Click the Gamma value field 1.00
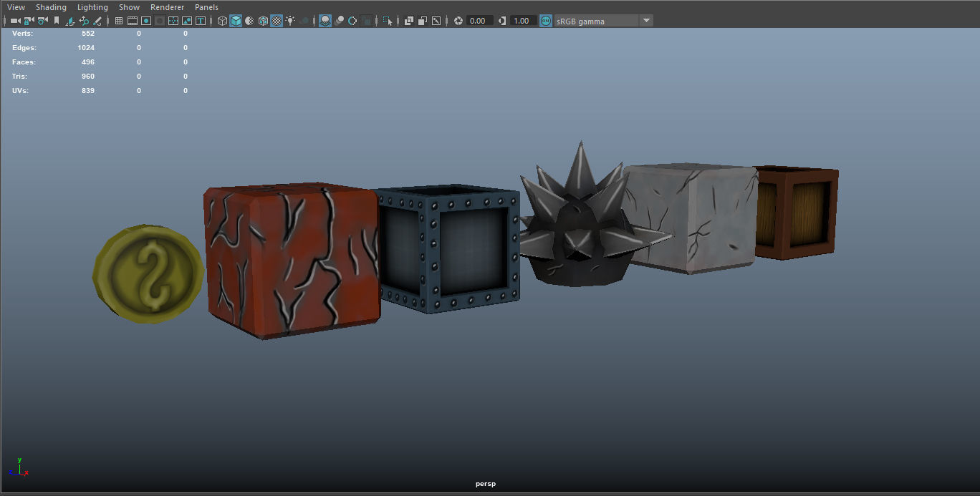This screenshot has height=496, width=980. 524,21
